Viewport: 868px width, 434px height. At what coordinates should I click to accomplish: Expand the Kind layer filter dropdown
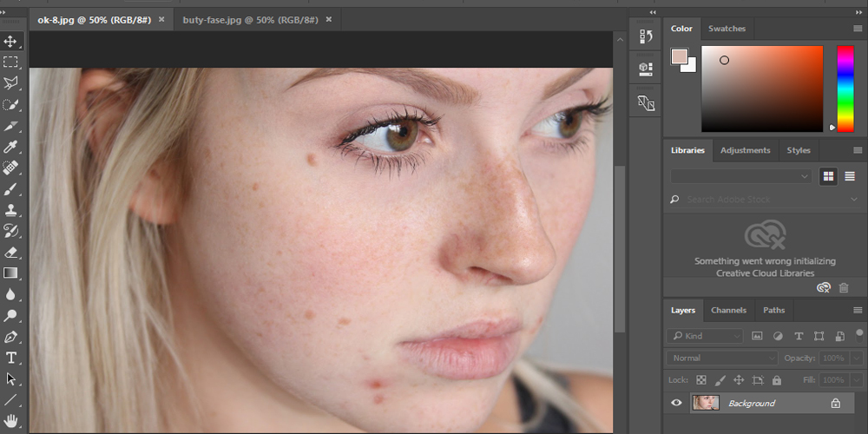(x=706, y=336)
